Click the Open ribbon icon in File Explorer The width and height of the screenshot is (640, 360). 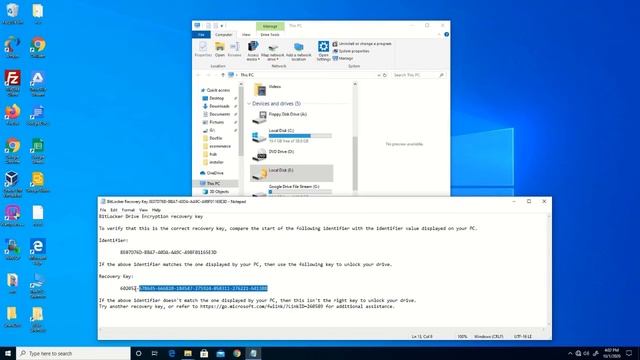click(220, 50)
